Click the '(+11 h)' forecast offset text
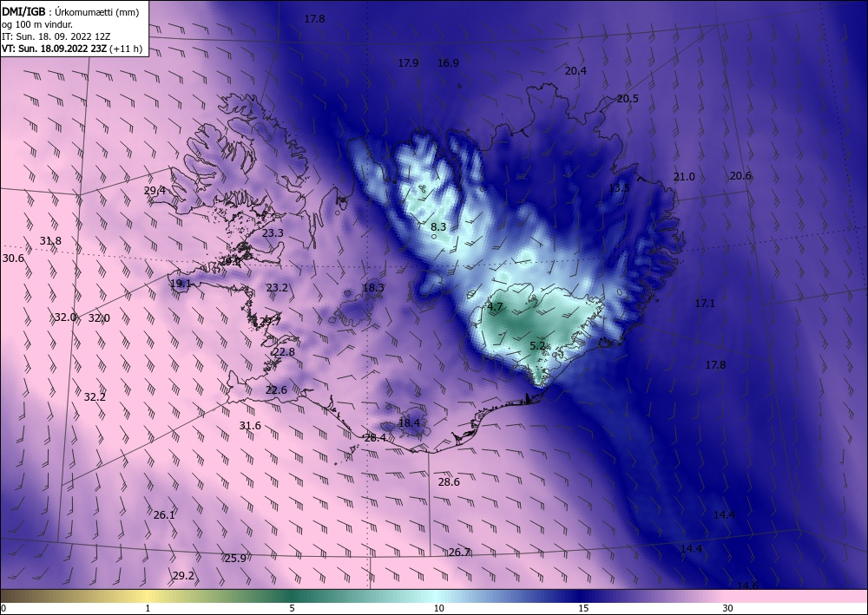The height and width of the screenshot is (615, 868). 126,49
